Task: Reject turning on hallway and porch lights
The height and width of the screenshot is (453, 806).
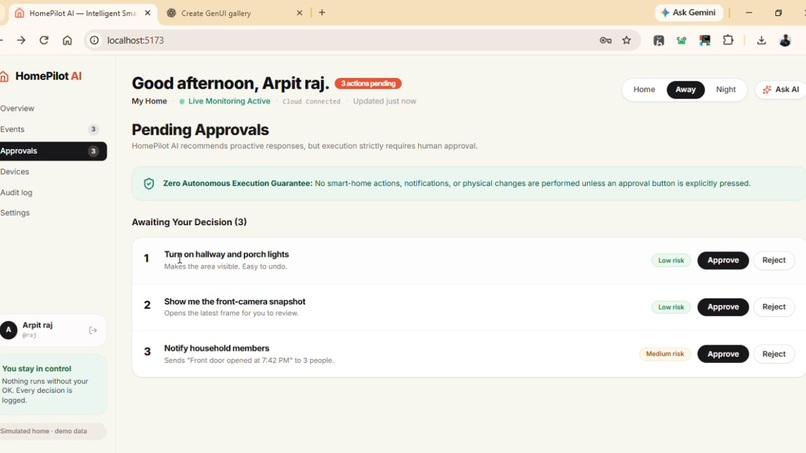Action: coord(774,260)
